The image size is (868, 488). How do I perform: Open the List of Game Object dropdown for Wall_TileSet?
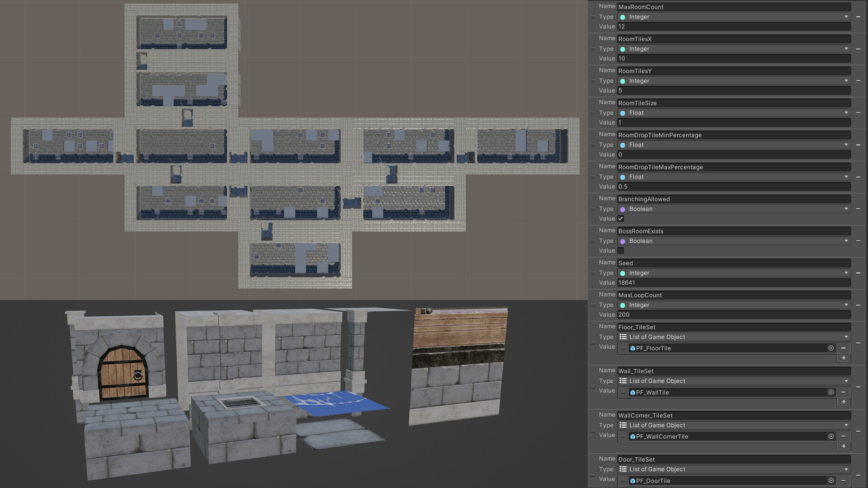click(x=846, y=381)
